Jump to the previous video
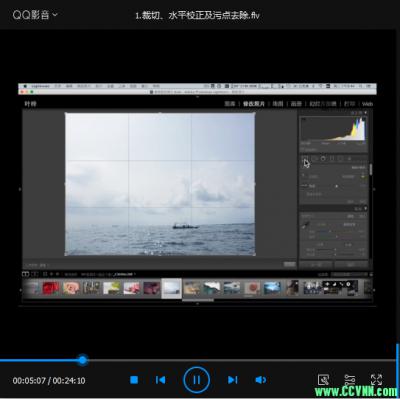The height and width of the screenshot is (399, 400). click(x=160, y=380)
